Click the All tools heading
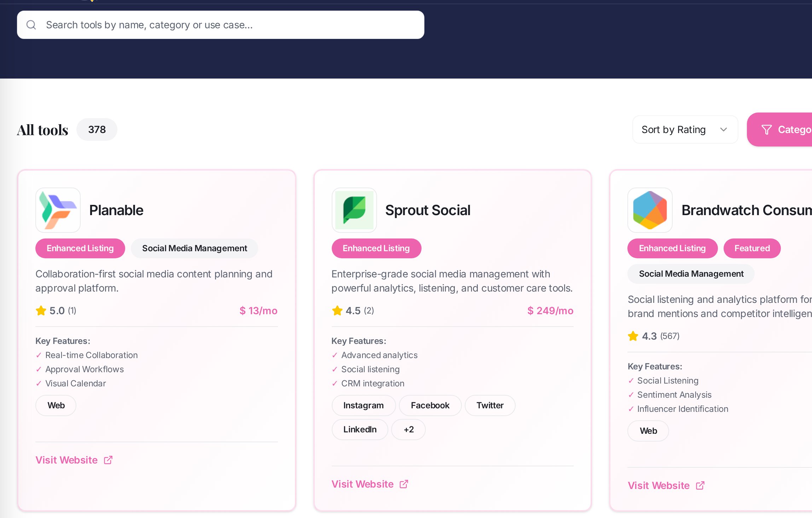This screenshot has width=812, height=518. pyautogui.click(x=42, y=130)
